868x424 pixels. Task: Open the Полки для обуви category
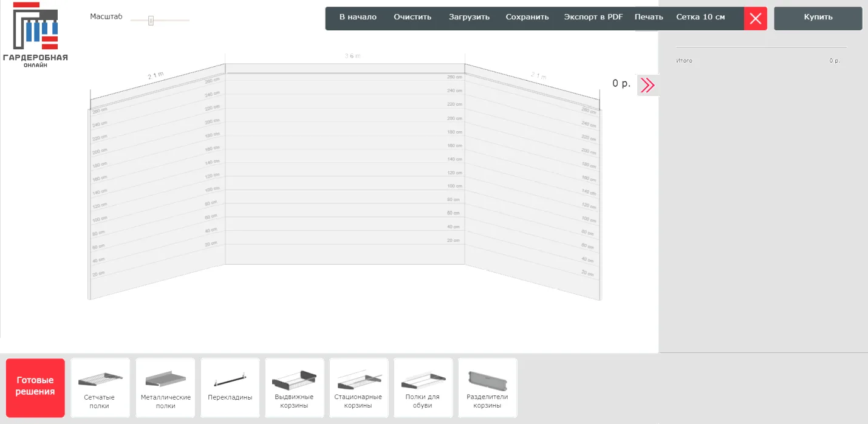423,388
